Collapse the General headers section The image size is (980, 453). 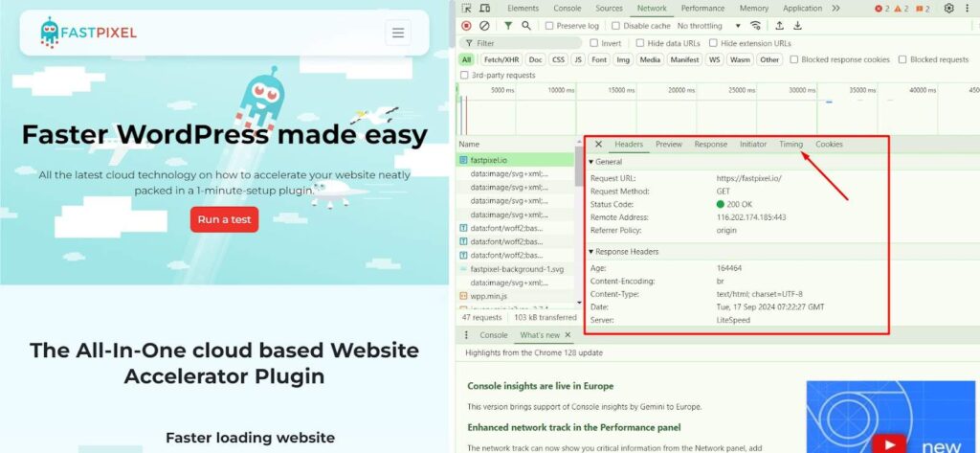591,162
